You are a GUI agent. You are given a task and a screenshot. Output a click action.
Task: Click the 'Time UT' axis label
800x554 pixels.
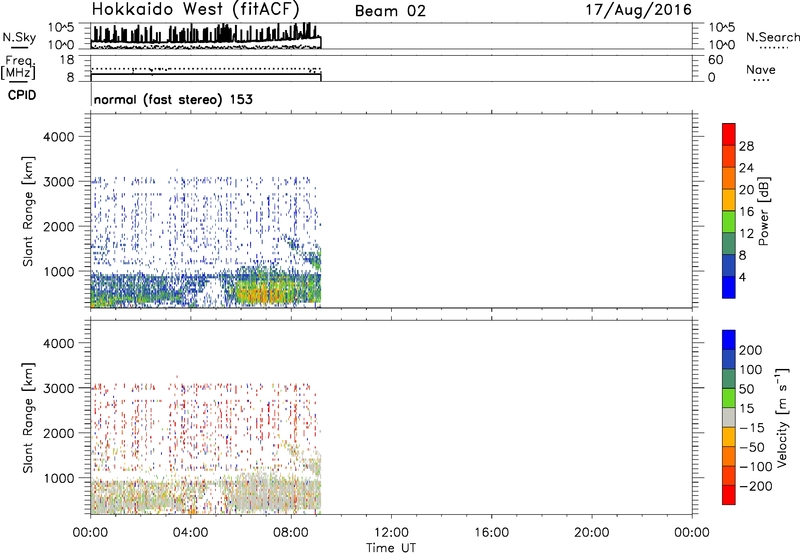point(391,548)
